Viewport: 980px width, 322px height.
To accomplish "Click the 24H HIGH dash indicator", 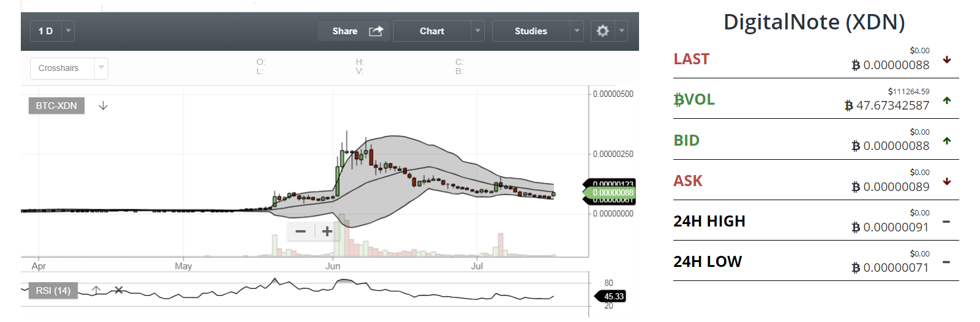I will 946,222.
